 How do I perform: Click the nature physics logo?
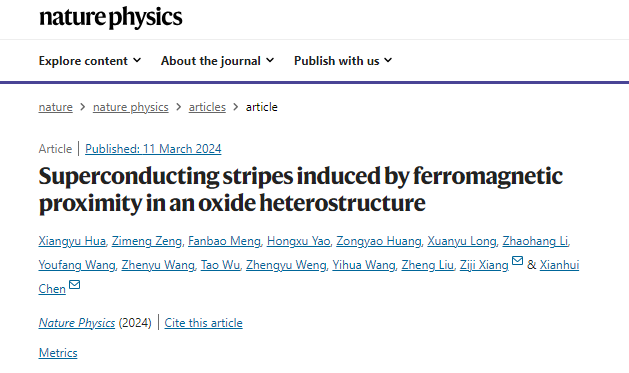(x=111, y=18)
